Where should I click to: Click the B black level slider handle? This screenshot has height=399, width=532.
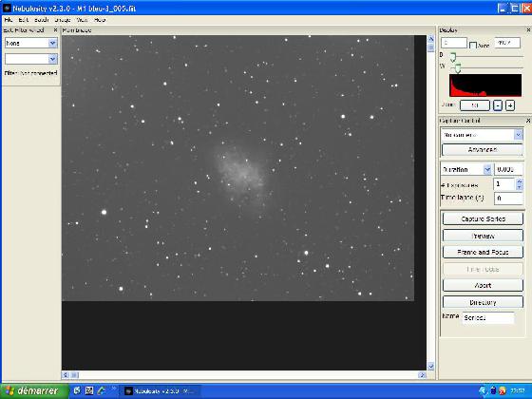coord(452,57)
